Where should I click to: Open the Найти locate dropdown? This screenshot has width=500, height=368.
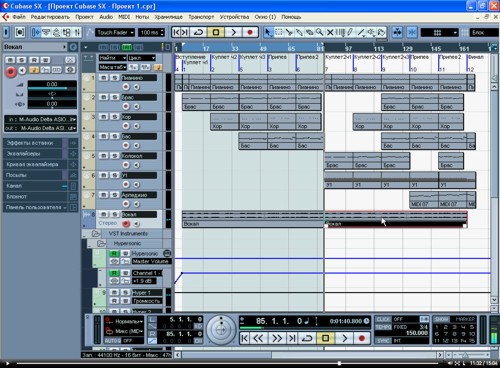coord(112,58)
